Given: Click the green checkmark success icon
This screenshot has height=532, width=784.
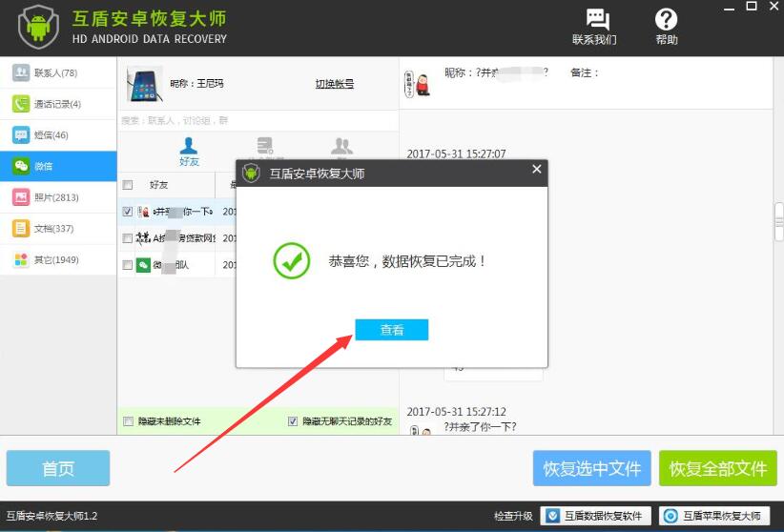Looking at the screenshot, I should click(x=292, y=260).
